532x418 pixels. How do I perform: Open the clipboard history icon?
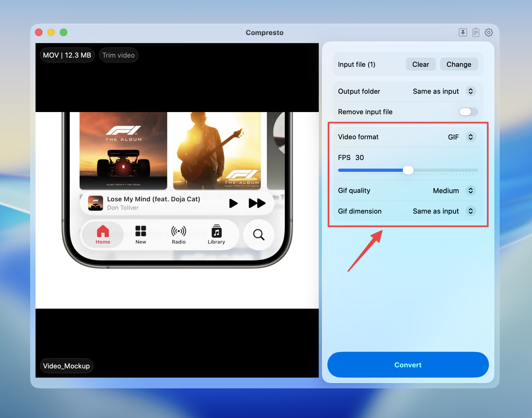click(x=475, y=32)
